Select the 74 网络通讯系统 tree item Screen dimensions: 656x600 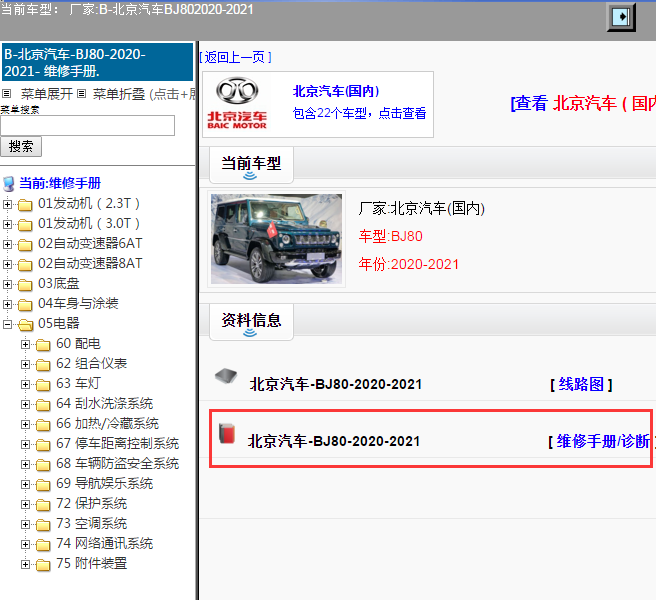click(x=105, y=544)
